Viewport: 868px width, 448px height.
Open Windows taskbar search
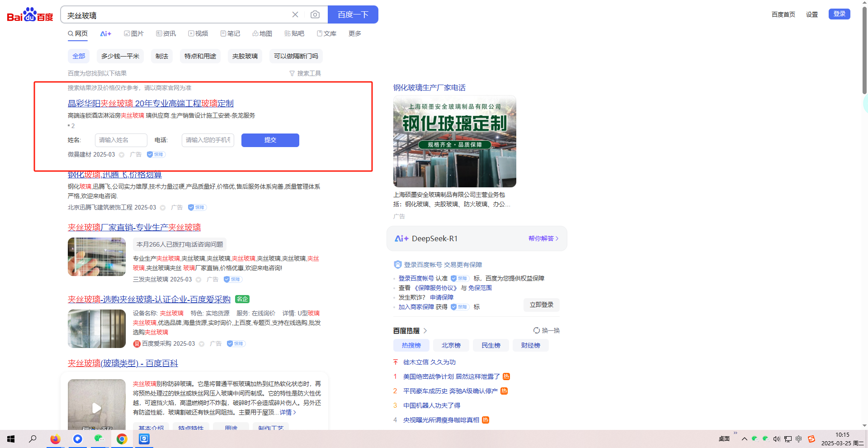click(x=33, y=439)
